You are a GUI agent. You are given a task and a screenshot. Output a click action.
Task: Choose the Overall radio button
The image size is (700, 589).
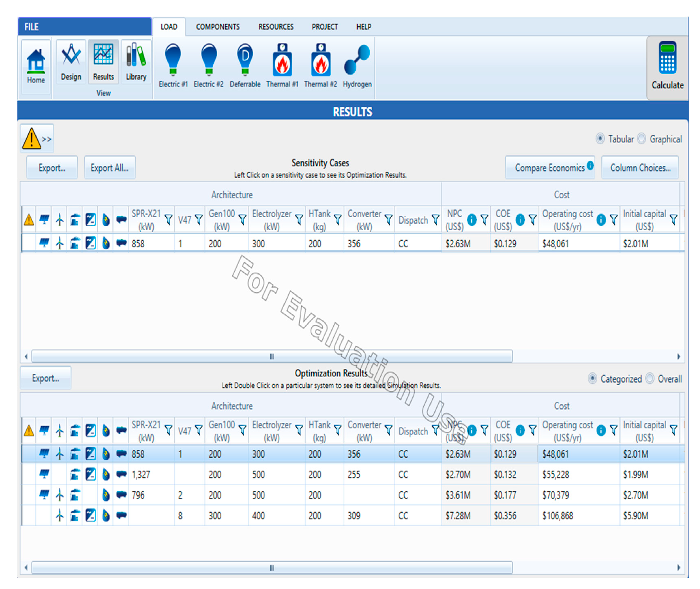tap(650, 379)
